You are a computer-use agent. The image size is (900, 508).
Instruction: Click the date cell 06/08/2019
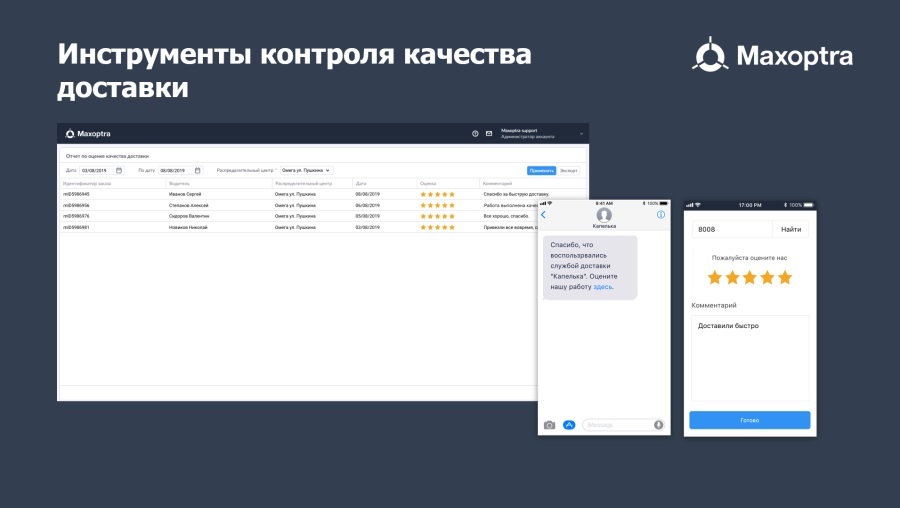point(367,205)
